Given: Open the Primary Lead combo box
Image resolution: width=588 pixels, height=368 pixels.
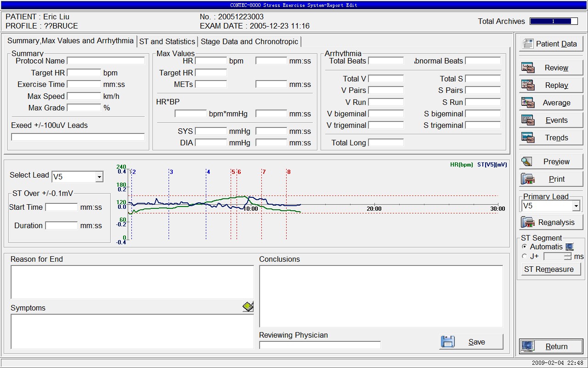Looking at the screenshot, I should point(576,206).
